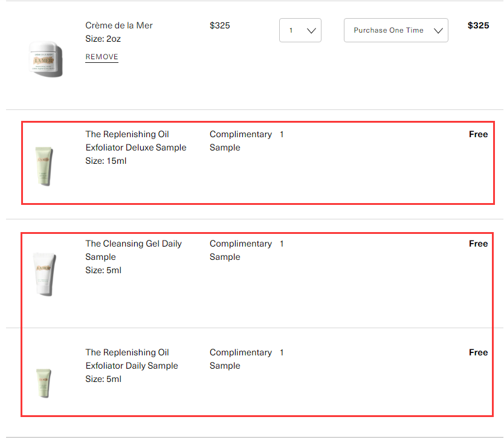
Task: Open the quantity dropdown for Crème de la Mer
Action: [300, 30]
